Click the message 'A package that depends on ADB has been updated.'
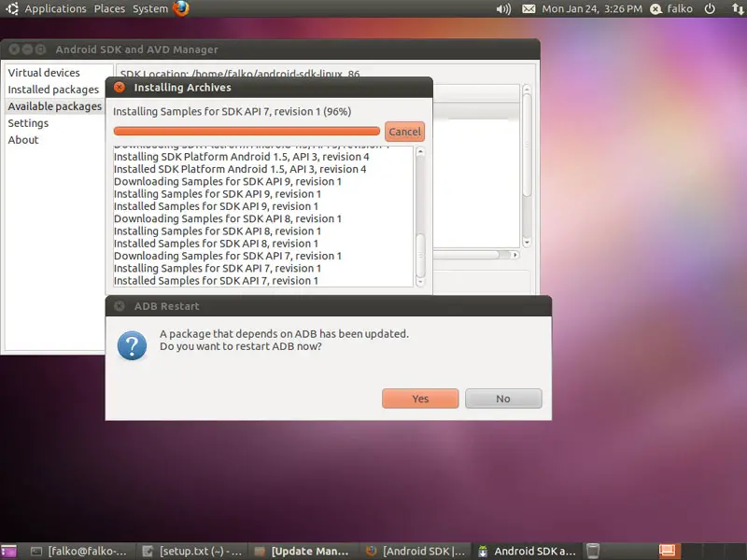The image size is (747, 560). (x=284, y=334)
